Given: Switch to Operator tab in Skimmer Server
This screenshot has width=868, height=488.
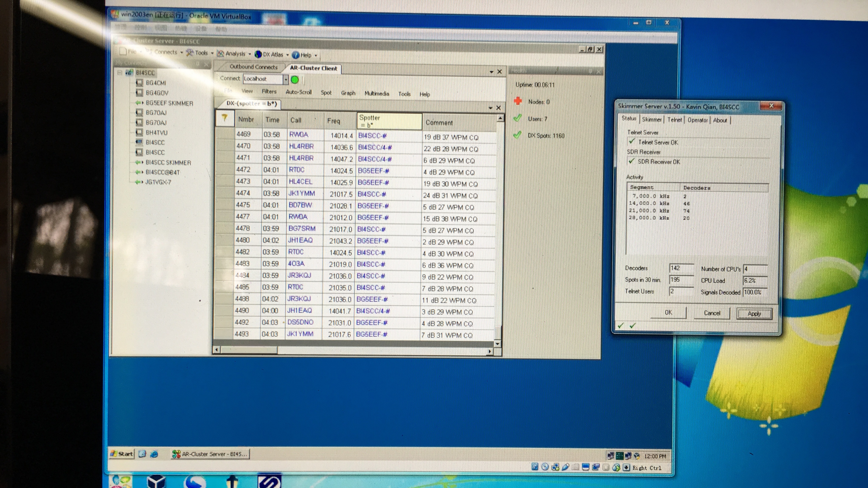Looking at the screenshot, I should (697, 120).
